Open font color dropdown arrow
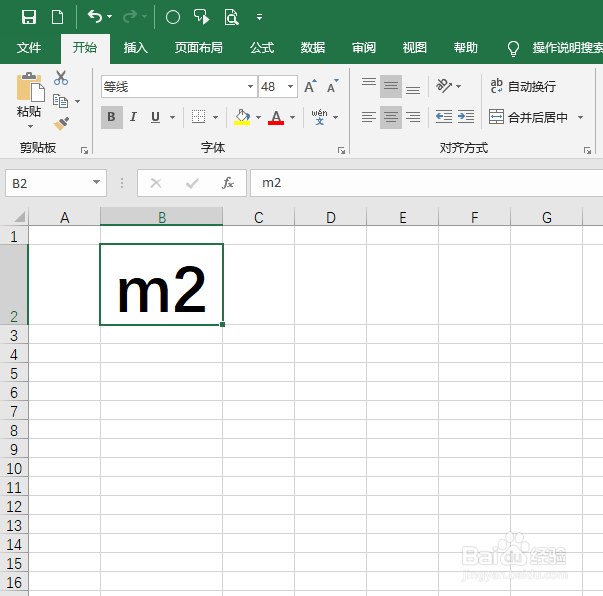This screenshot has width=603, height=596. (x=292, y=117)
